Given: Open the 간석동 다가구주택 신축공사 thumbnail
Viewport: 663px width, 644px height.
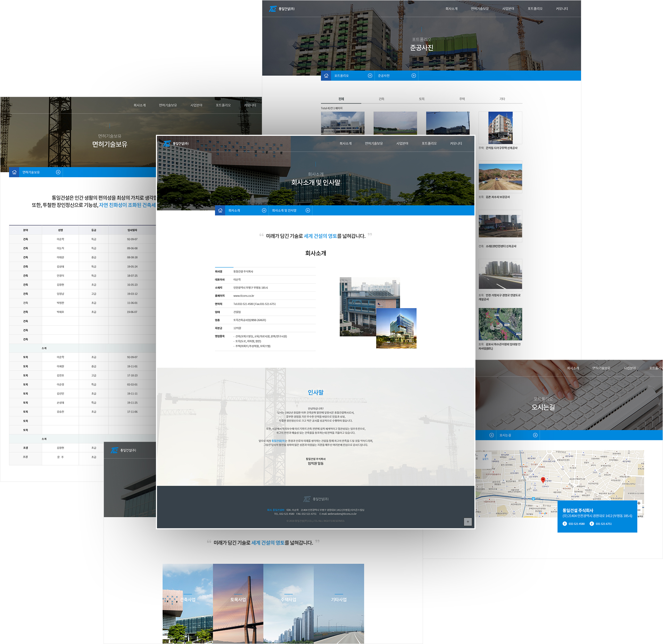Looking at the screenshot, I should click(x=500, y=128).
